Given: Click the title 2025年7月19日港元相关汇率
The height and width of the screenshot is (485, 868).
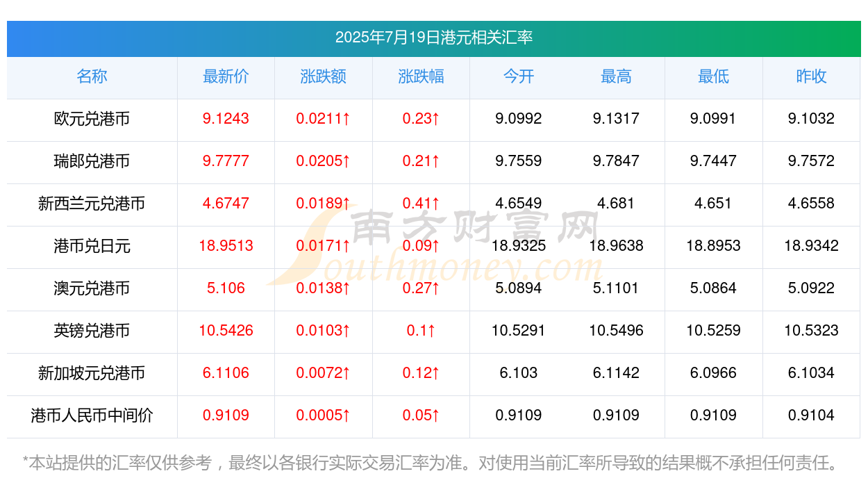Looking at the screenshot, I should click(434, 38).
